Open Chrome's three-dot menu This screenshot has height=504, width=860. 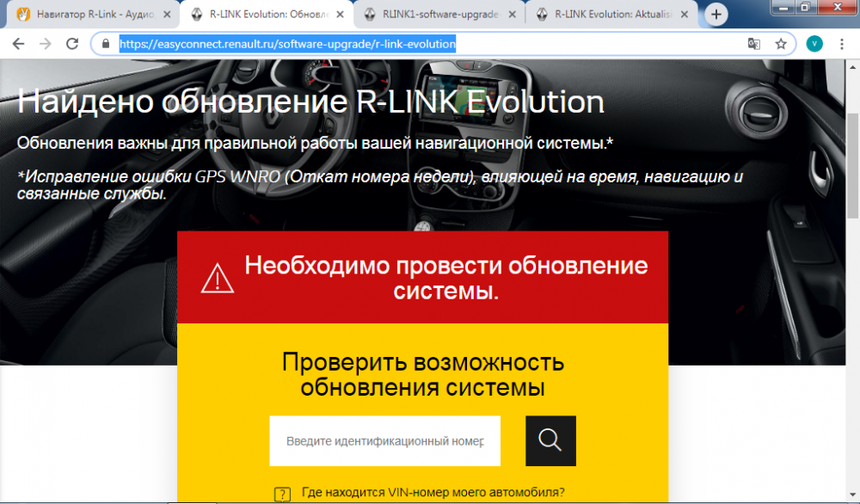pyautogui.click(x=842, y=44)
